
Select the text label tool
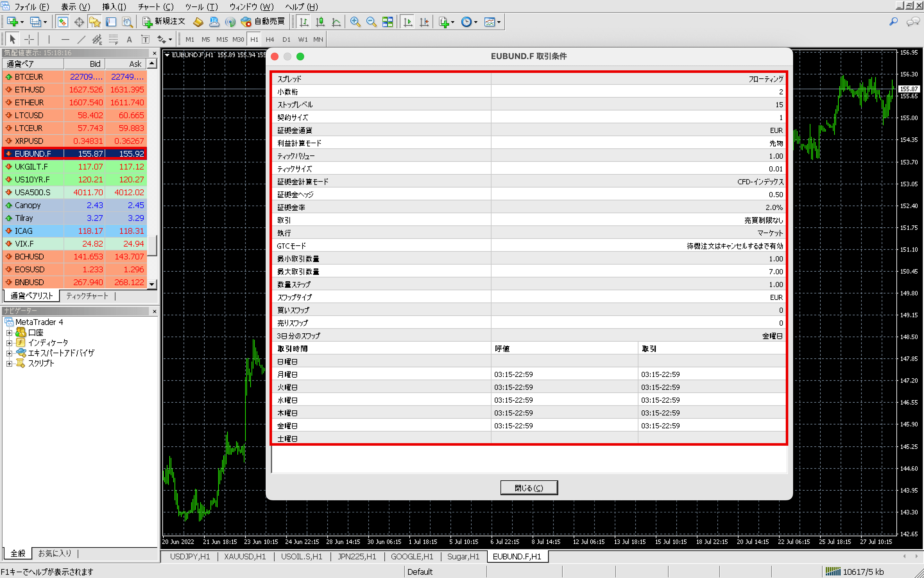[x=145, y=39]
